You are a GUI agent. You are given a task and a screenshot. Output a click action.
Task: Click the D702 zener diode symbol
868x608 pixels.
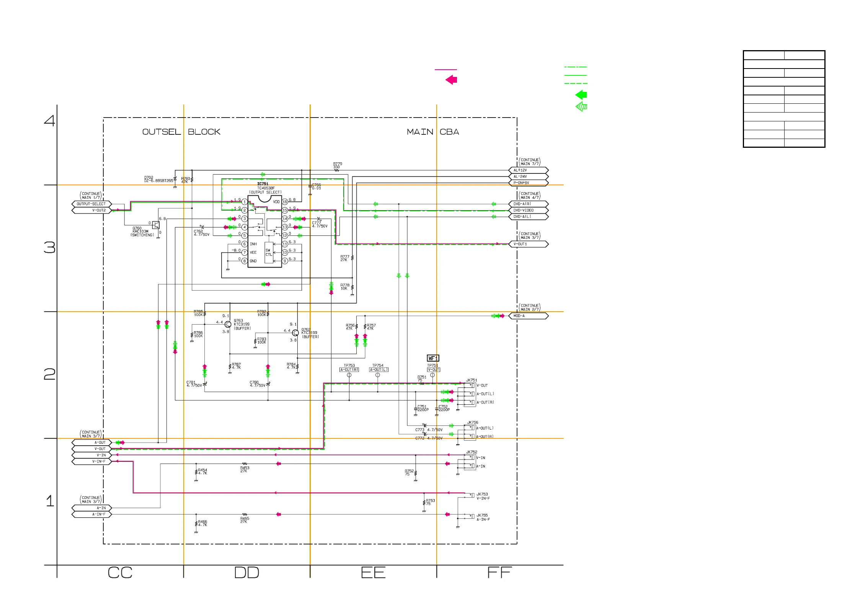175,179
